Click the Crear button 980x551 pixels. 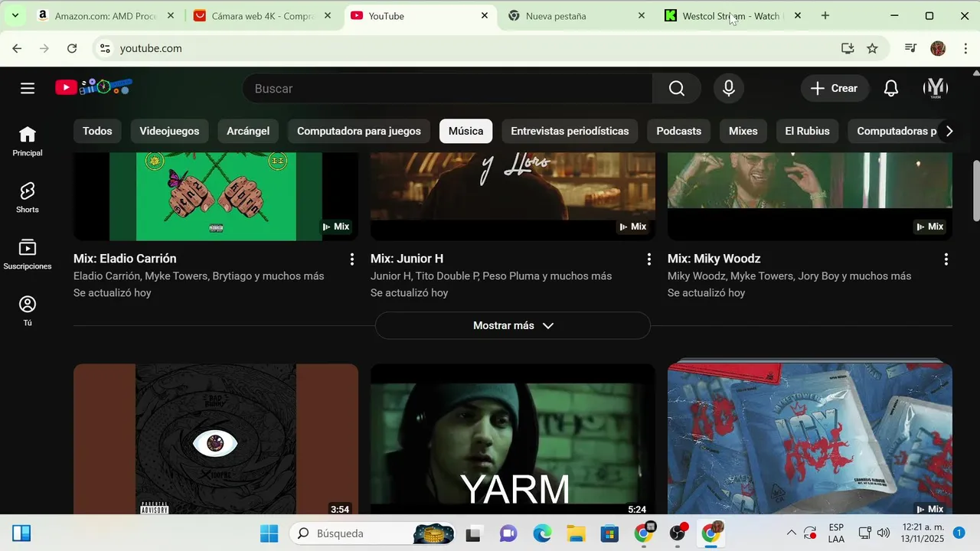[x=835, y=88]
